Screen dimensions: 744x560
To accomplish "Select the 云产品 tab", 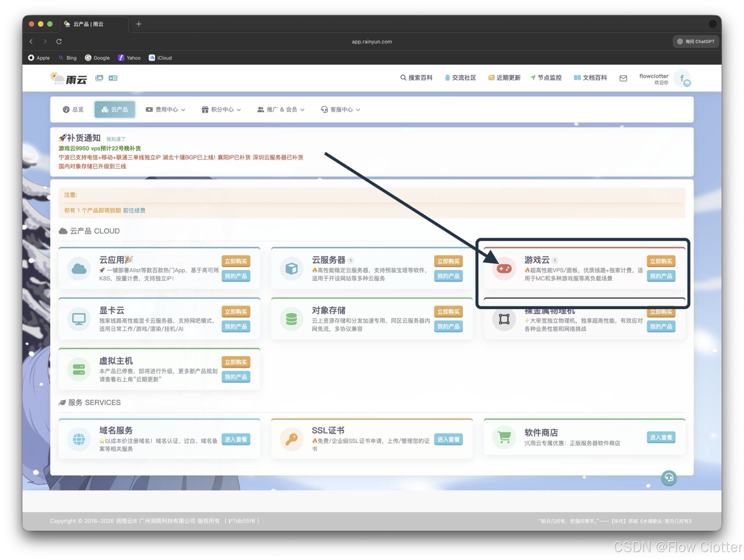I will coord(115,110).
